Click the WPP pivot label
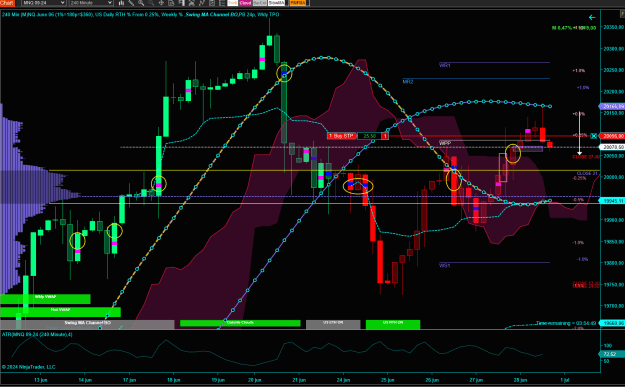 click(x=445, y=143)
